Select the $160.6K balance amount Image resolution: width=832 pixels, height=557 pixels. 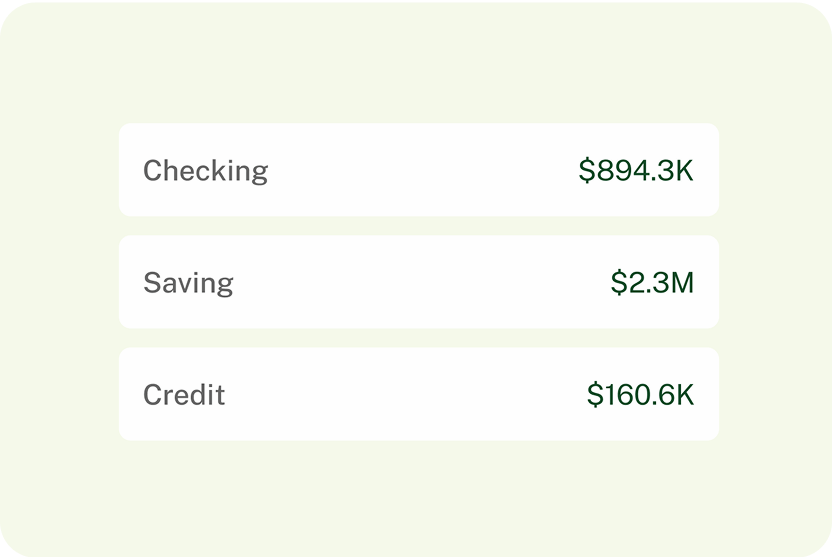pyautogui.click(x=640, y=395)
